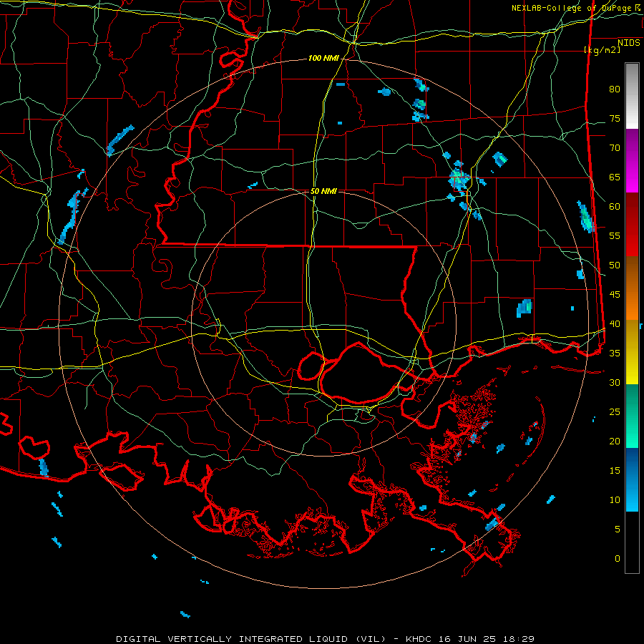Select the orange-brown segment of color scale
The height and width of the screenshot is (644, 644).
tap(632, 288)
